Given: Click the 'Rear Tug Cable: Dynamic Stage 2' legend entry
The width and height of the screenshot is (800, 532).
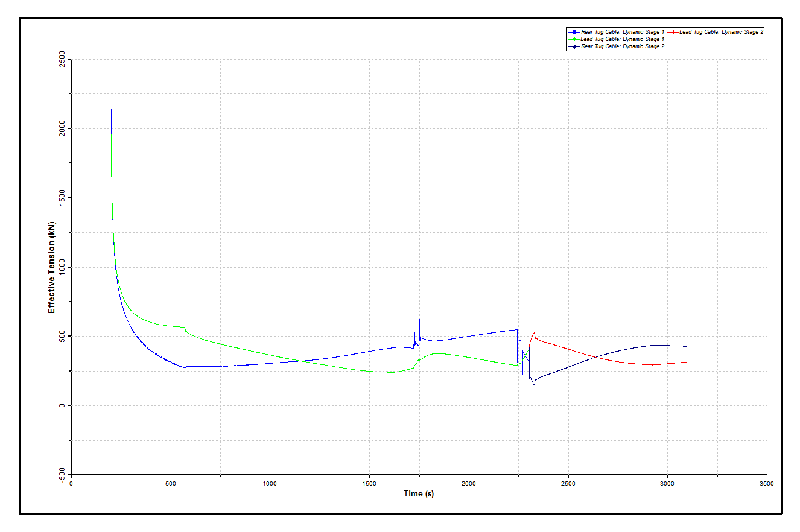Looking at the screenshot, I should (617, 46).
